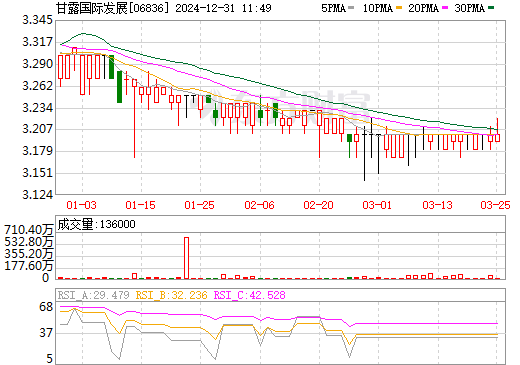Click the 3.345 price axis label
Viewport: 520px width, 365px height.
tap(38, 20)
